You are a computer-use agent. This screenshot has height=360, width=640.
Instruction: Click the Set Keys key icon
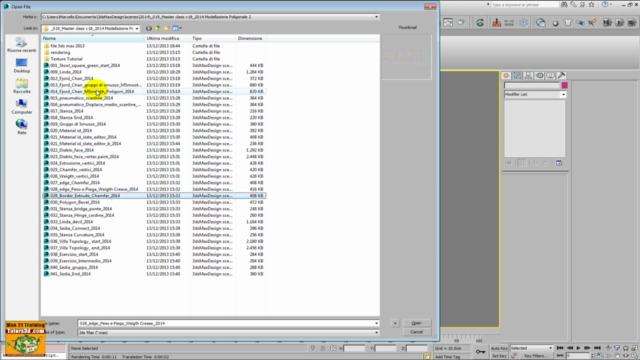pos(480,351)
